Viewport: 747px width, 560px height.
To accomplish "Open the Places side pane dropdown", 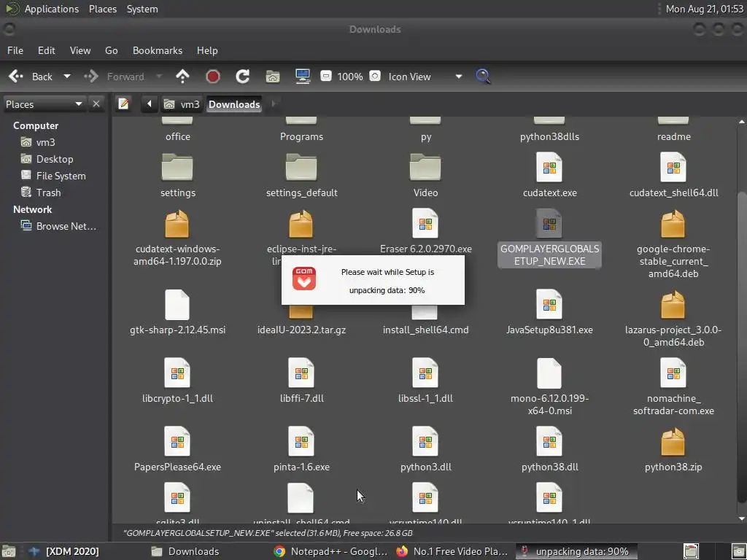I will pos(44,104).
